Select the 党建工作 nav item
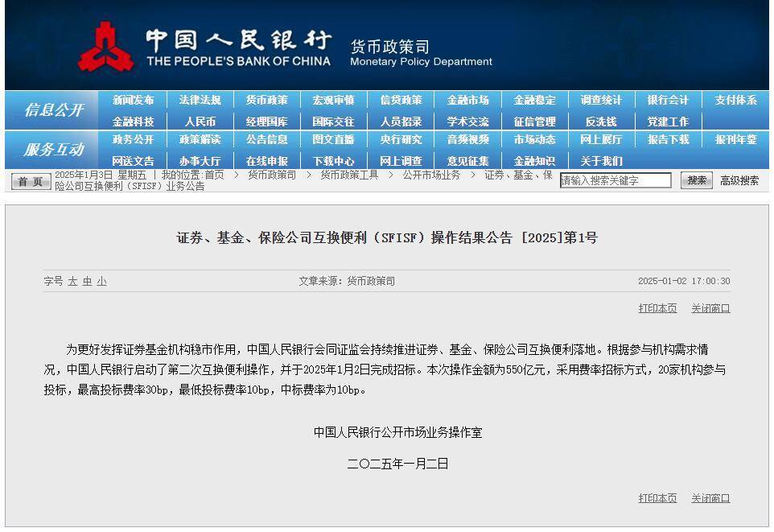The width and height of the screenshot is (774, 532). click(x=669, y=122)
